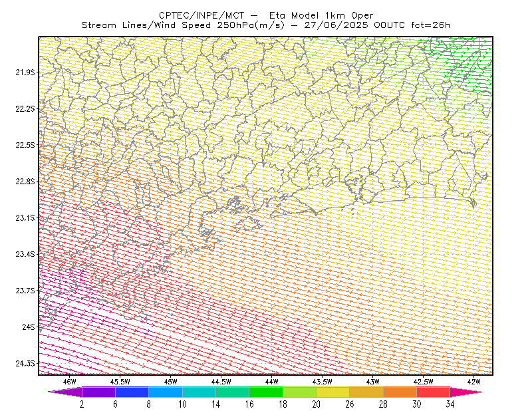Click the bright green legend swatch between 16 and 18

point(266,392)
